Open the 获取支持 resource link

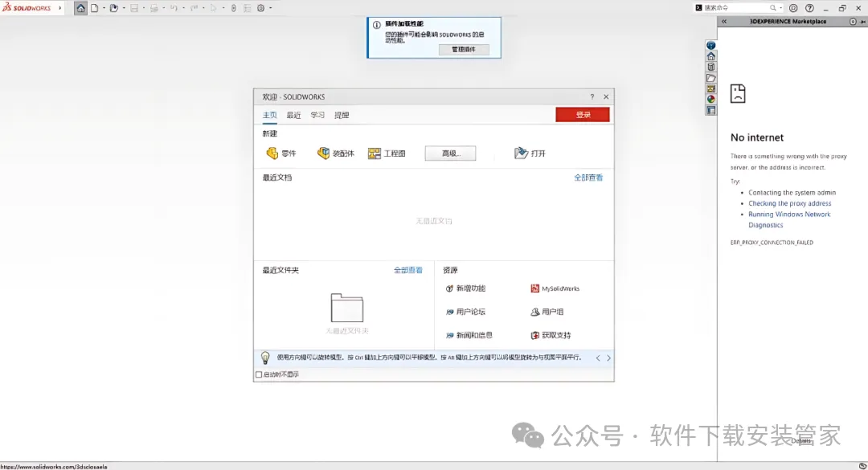(551, 335)
